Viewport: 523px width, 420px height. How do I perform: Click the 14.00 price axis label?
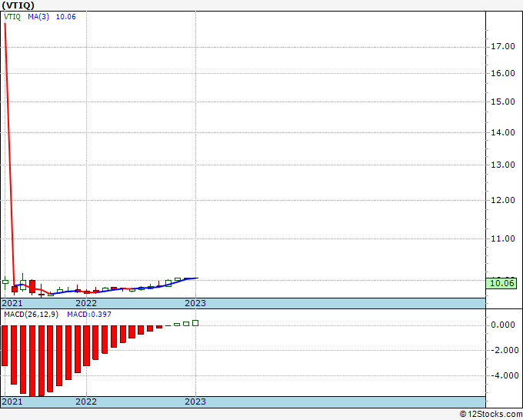point(503,132)
